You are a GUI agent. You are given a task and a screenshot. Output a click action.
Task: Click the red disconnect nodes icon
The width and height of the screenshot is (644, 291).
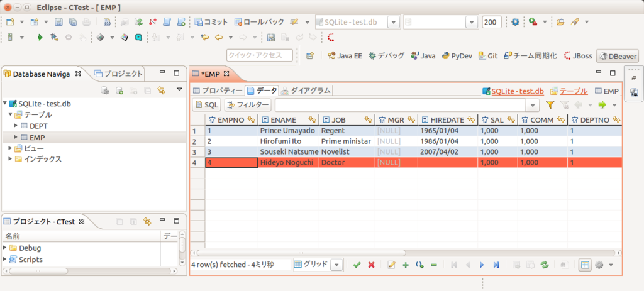pyautogui.click(x=153, y=22)
